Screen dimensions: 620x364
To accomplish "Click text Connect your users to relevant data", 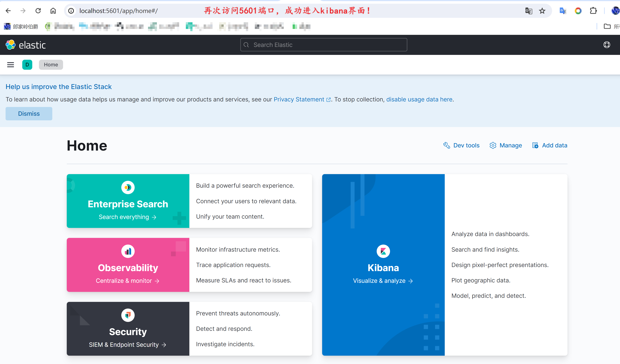I will coord(246,201).
